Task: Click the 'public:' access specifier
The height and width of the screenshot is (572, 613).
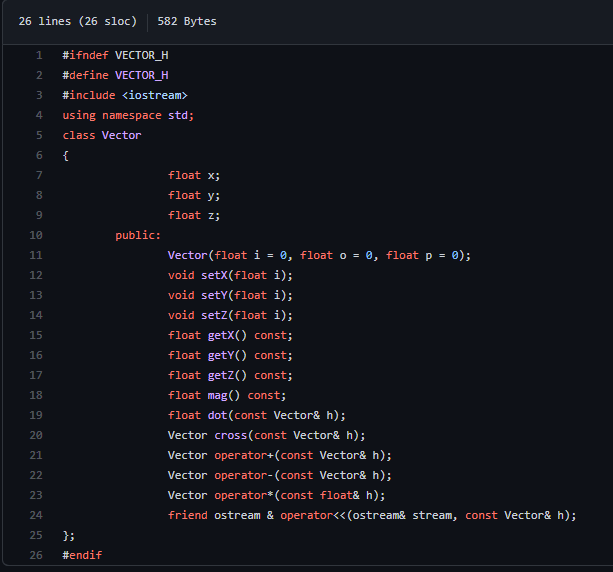Action: click(x=138, y=235)
